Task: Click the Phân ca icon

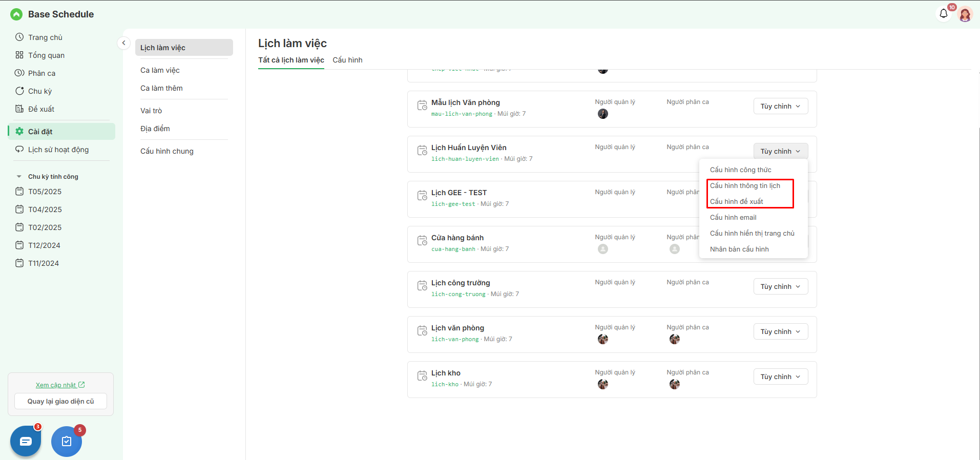Action: coord(19,73)
